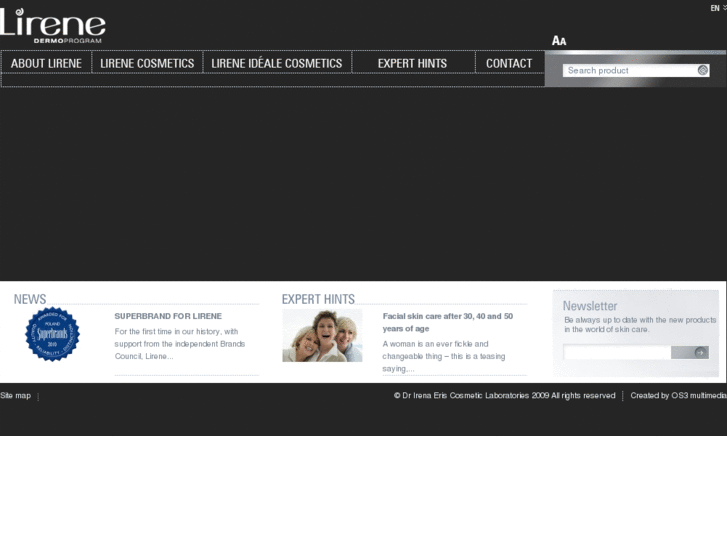Click the Newsletter heading

pyautogui.click(x=590, y=306)
